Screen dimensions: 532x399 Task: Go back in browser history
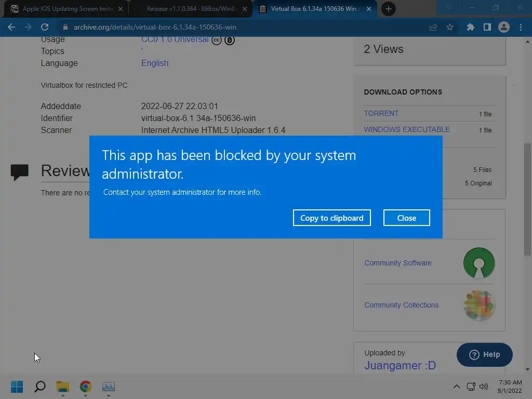(x=11, y=27)
